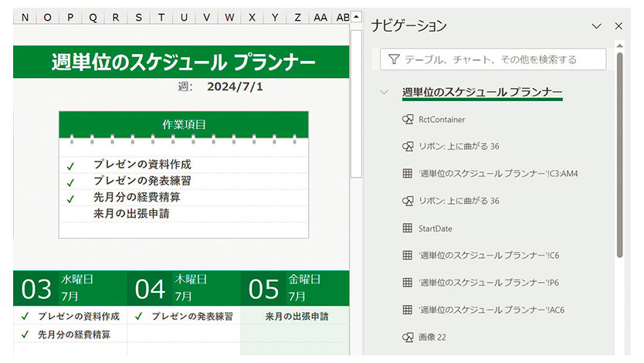This screenshot has height=363, width=644.
Task: Click the shape icon beside RctContainer
Action: pyautogui.click(x=408, y=120)
